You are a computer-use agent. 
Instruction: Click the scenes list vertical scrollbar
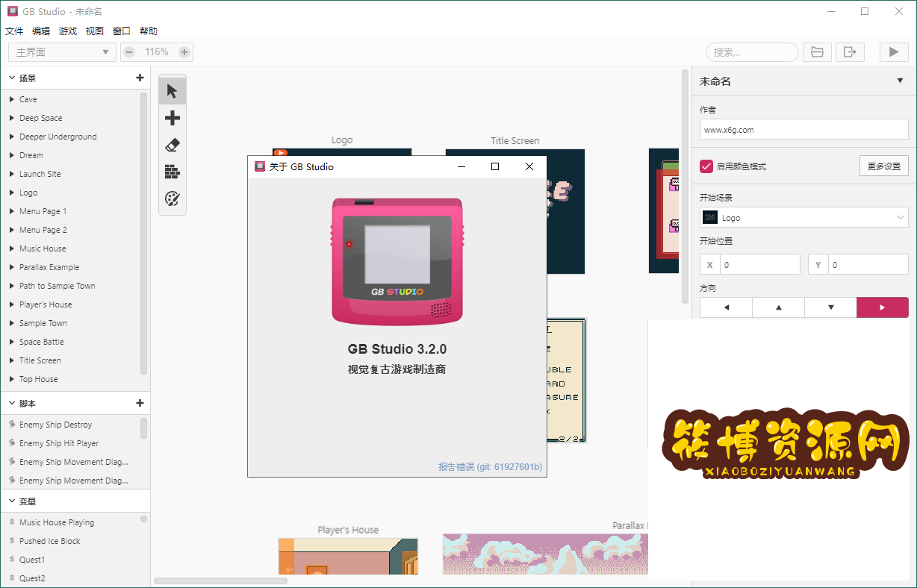143,233
